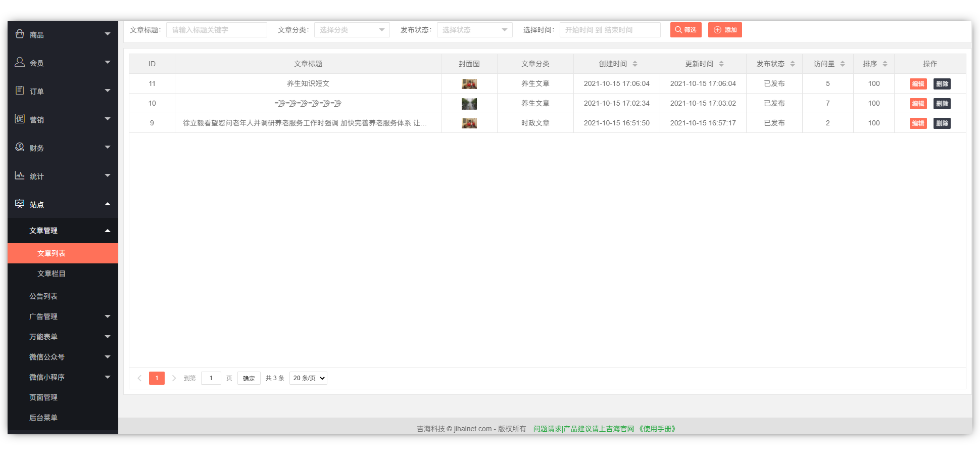Click the 2021-10-15 17:02:34 creation time cell

click(617, 103)
